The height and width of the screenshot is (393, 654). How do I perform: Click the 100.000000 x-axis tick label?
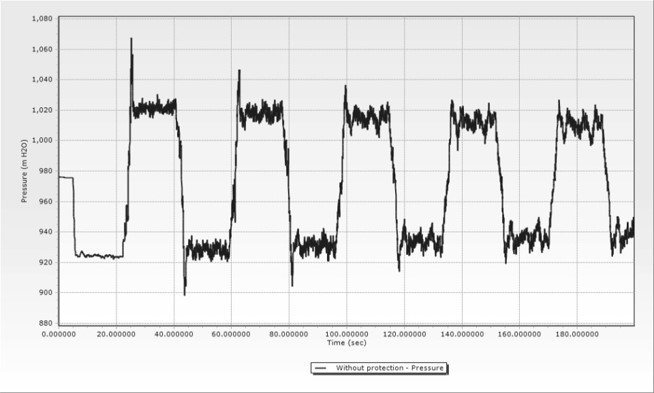point(347,334)
